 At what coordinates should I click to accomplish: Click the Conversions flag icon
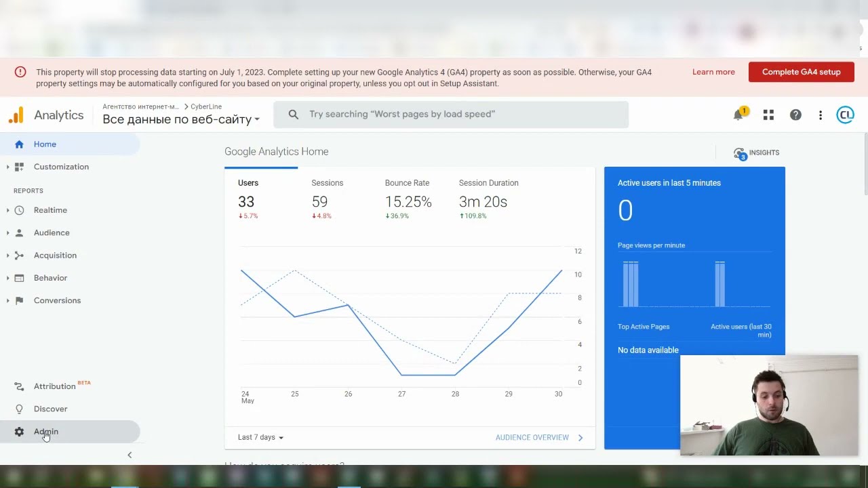[19, 300]
